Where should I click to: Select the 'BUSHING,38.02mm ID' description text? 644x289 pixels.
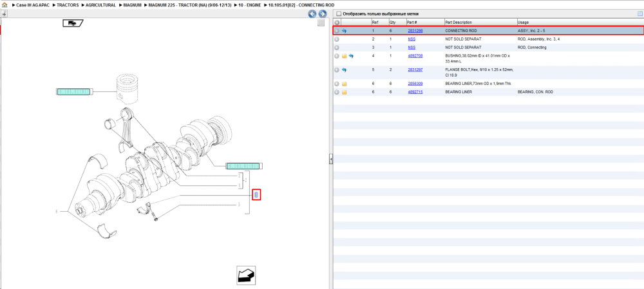[x=477, y=59]
